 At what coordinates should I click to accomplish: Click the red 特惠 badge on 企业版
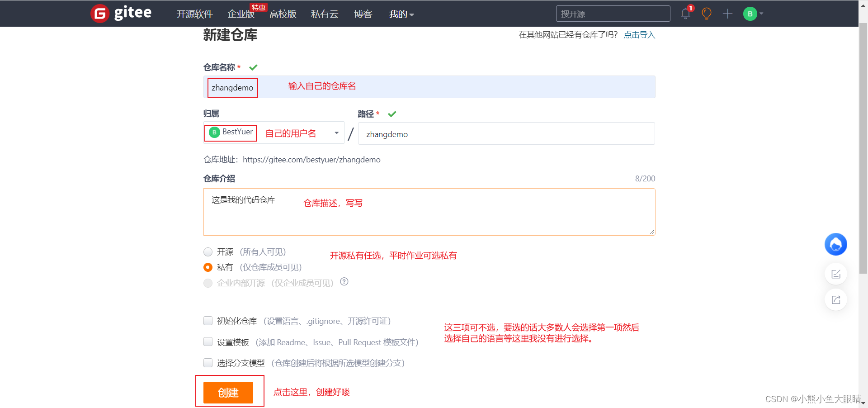click(x=259, y=7)
